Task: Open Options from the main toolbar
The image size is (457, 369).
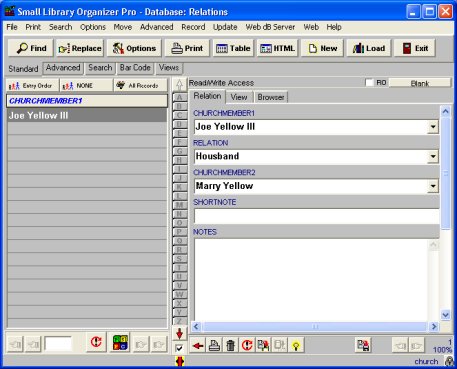Action: (134, 48)
